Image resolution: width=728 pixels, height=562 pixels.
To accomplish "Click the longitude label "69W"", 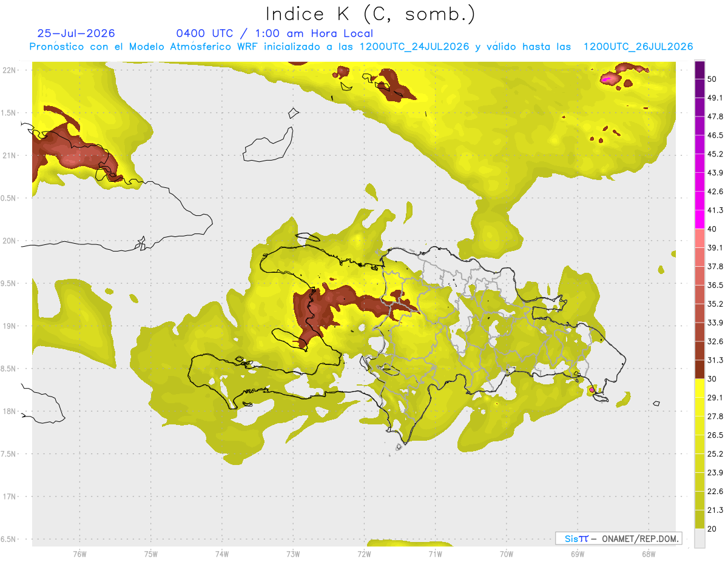I will 577,554.
